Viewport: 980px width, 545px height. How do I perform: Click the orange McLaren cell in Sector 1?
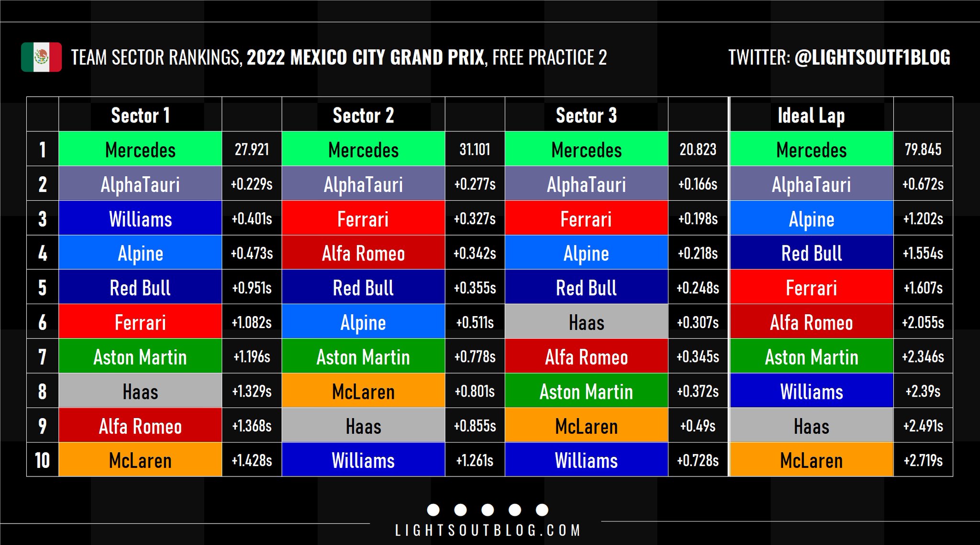140,460
